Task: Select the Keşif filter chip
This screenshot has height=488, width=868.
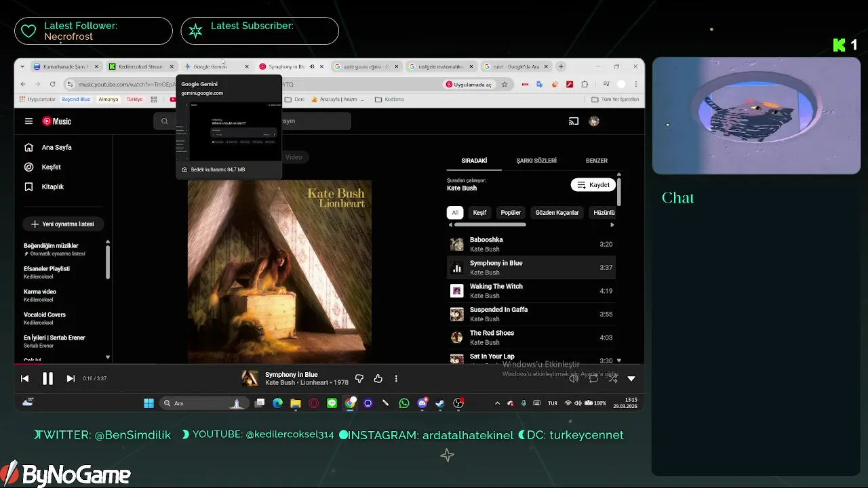Action: [x=479, y=213]
